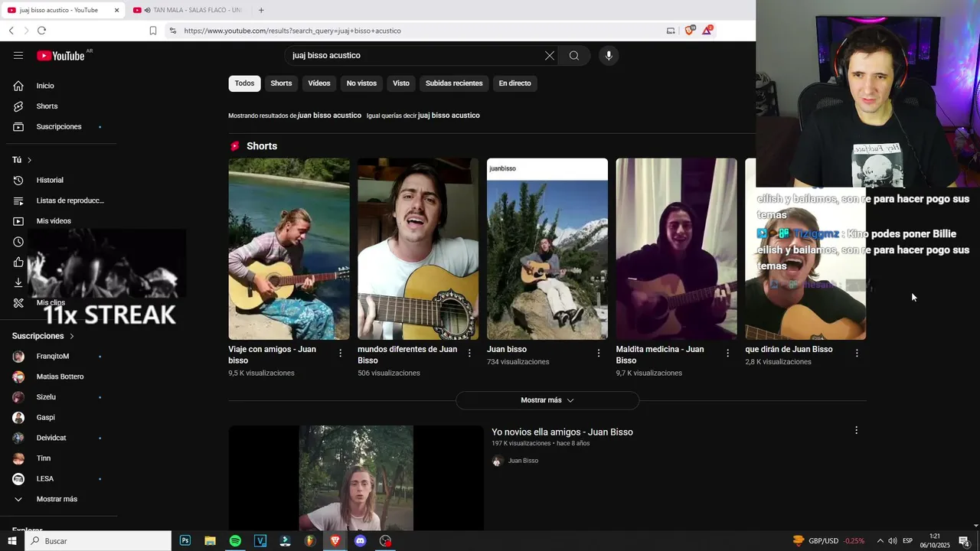Open the cast/screen icon in the address bar
980x551 pixels.
click(671, 31)
